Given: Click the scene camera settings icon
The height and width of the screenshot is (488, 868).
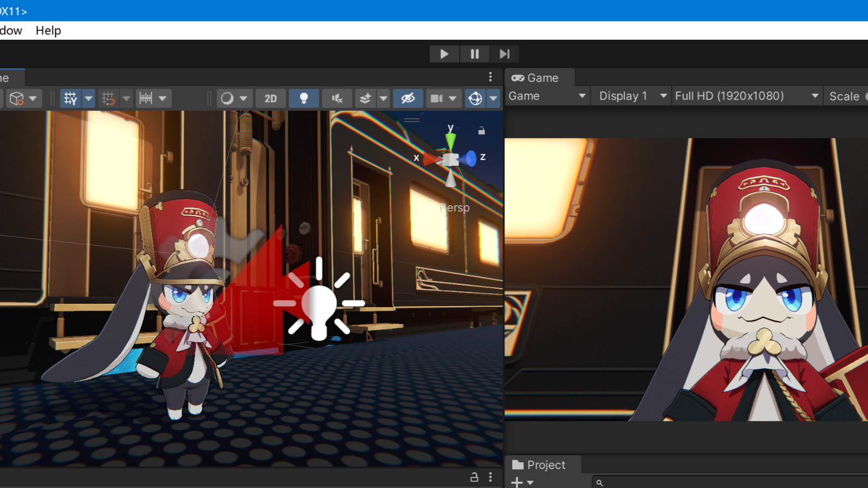Looking at the screenshot, I should tap(436, 99).
